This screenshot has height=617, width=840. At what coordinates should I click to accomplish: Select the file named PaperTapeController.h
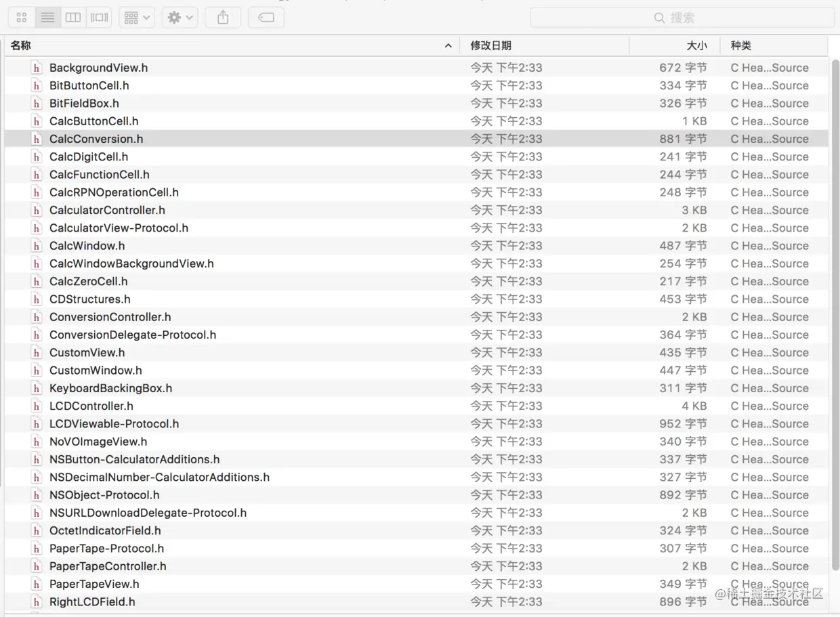(108, 566)
